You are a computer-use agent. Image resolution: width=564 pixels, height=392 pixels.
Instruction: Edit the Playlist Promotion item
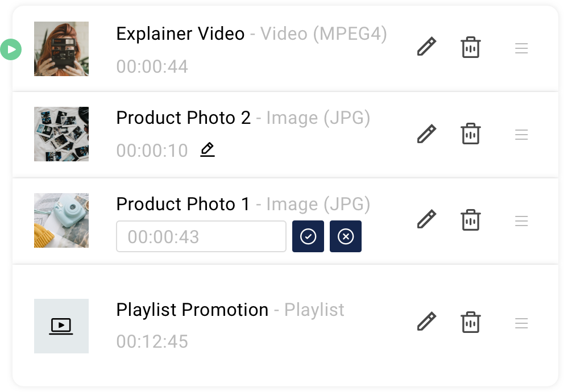coord(426,322)
